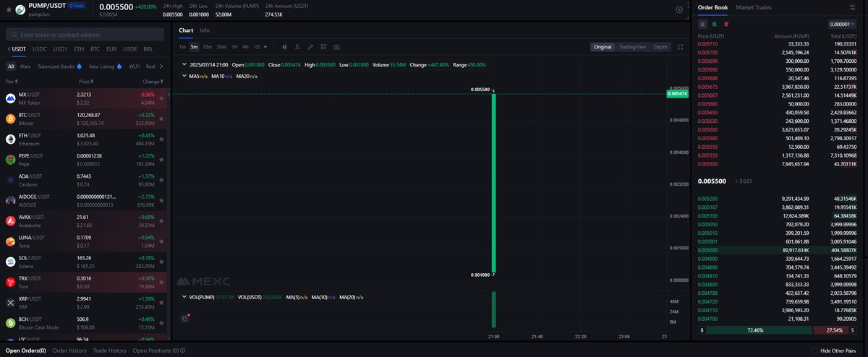This screenshot has width=868, height=357.
Task: Select the chart drawing pencil tool
Action: pyautogui.click(x=310, y=47)
